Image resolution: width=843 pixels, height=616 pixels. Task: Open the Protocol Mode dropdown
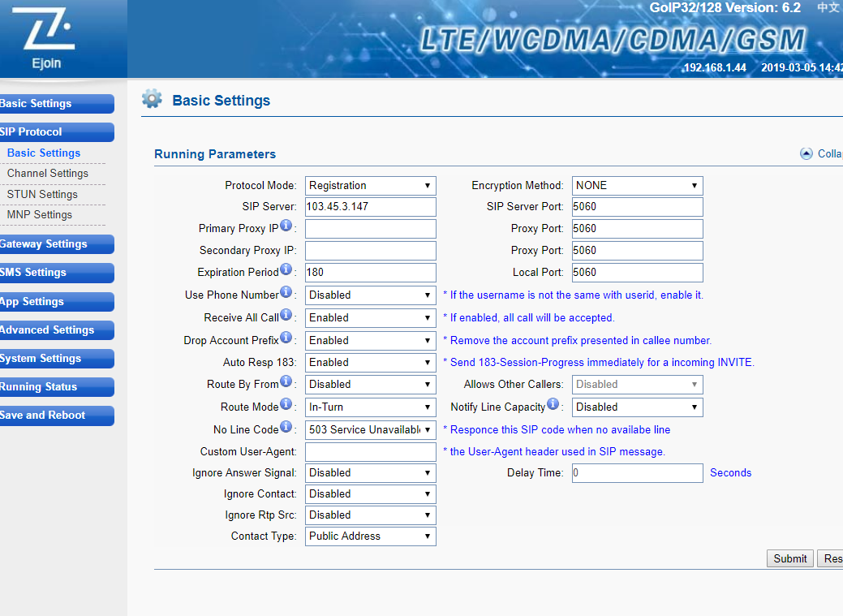tap(370, 186)
